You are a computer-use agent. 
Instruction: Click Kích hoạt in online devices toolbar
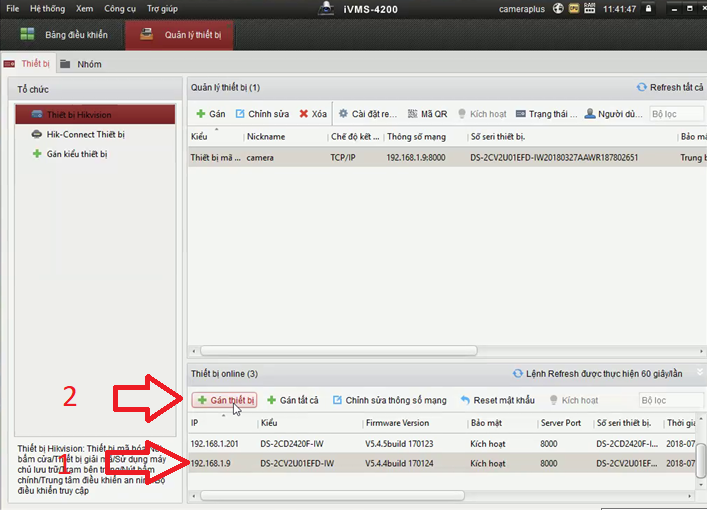[x=574, y=400]
